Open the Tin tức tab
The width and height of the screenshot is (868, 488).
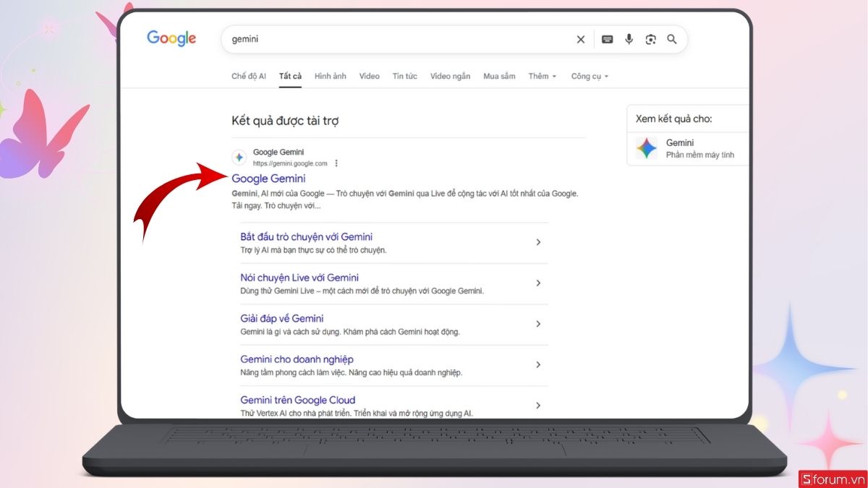tap(405, 76)
